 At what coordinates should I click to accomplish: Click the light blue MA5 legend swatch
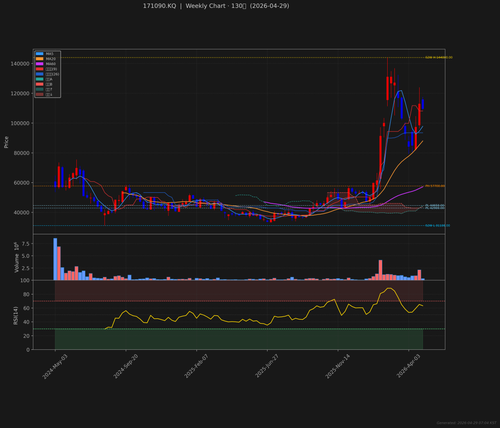[x=40, y=54]
